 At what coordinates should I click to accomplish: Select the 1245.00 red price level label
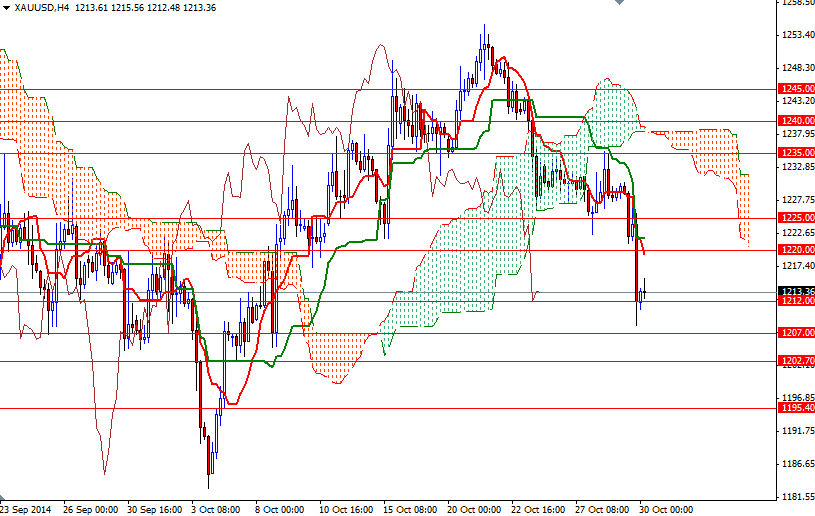click(x=795, y=89)
